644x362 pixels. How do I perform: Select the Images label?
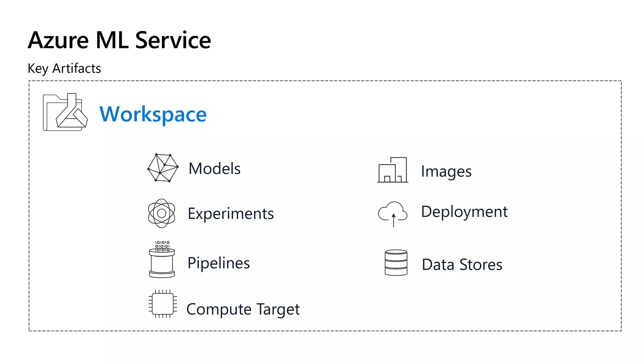[446, 172]
